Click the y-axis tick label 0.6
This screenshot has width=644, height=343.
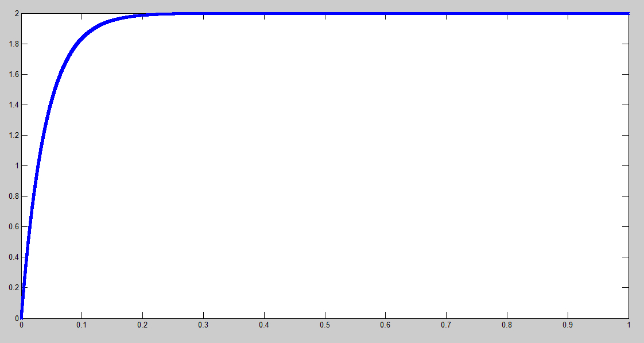[x=13, y=226]
